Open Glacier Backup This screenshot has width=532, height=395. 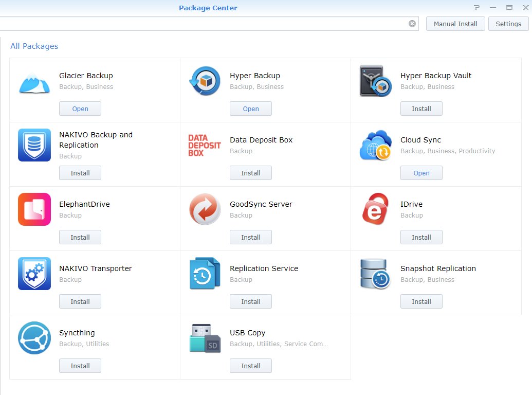click(80, 109)
